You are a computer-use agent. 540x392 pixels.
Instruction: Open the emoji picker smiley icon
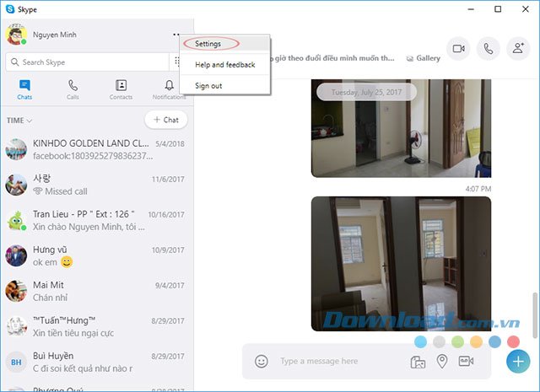pyautogui.click(x=262, y=361)
